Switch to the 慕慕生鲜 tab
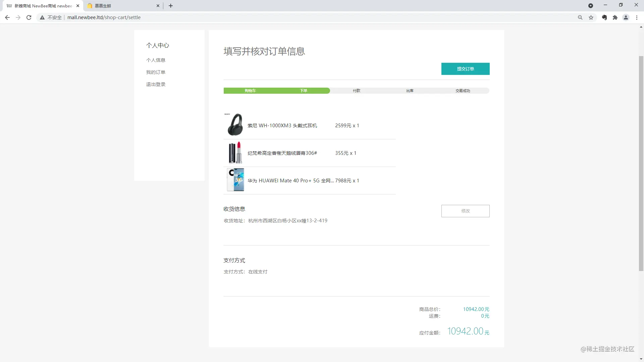Screen dimensions: 644x362 click(x=123, y=6)
